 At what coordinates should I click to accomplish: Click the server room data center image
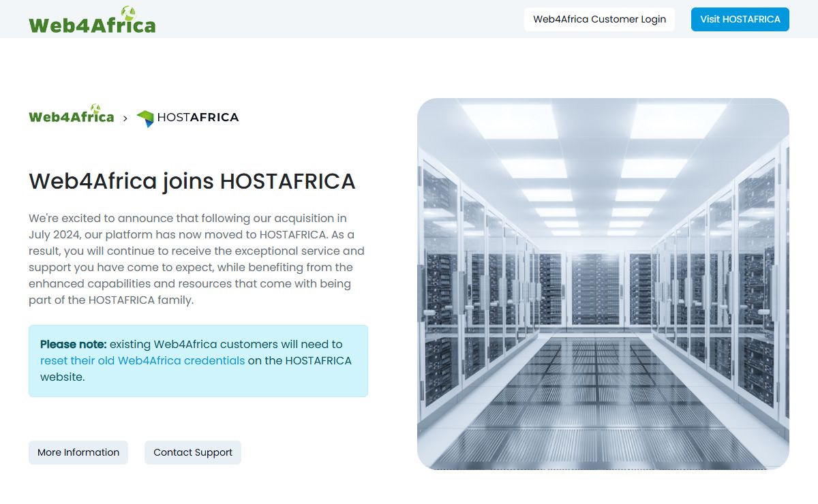click(x=603, y=284)
